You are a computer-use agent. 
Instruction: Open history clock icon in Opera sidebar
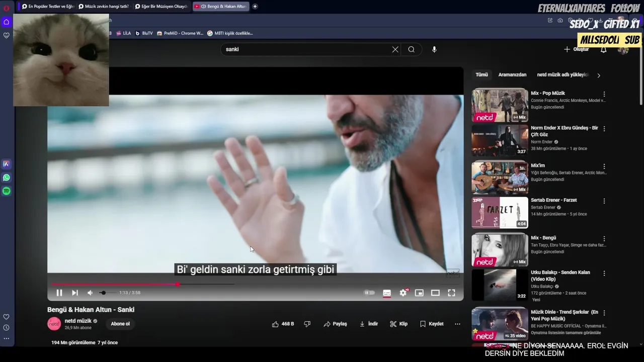tap(7, 328)
